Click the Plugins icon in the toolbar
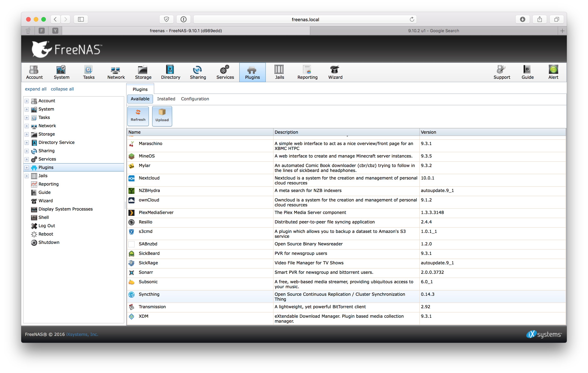The width and height of the screenshot is (588, 373). coord(252,72)
